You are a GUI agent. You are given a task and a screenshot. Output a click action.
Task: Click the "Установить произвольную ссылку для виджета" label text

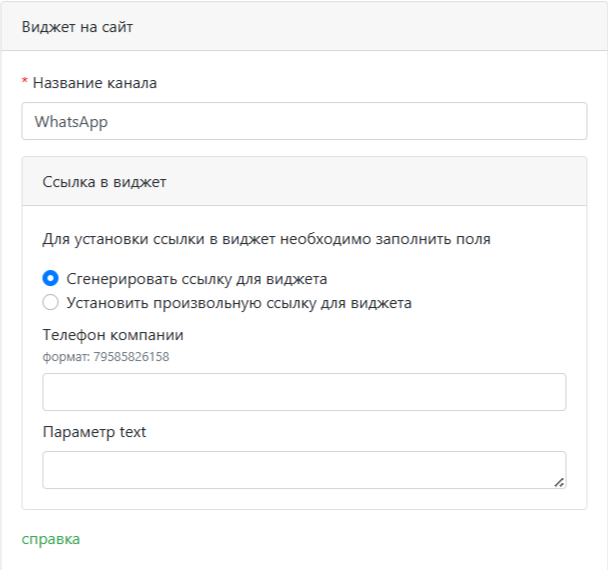(239, 302)
